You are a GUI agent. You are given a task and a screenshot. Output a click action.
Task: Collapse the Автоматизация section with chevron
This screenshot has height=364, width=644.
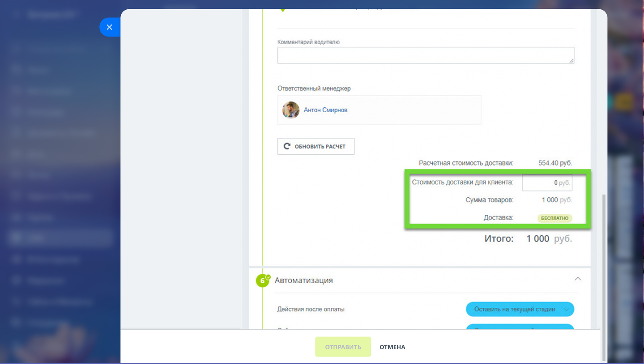click(578, 279)
